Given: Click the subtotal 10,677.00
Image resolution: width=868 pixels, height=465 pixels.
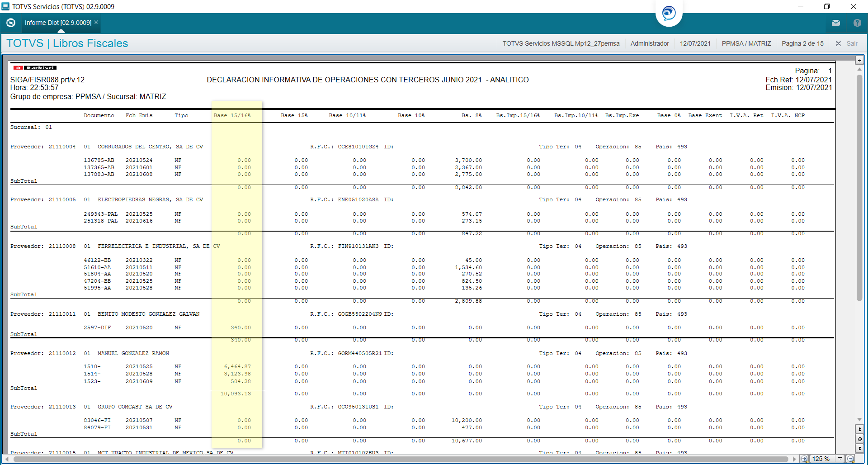Looking at the screenshot, I should [467, 441].
